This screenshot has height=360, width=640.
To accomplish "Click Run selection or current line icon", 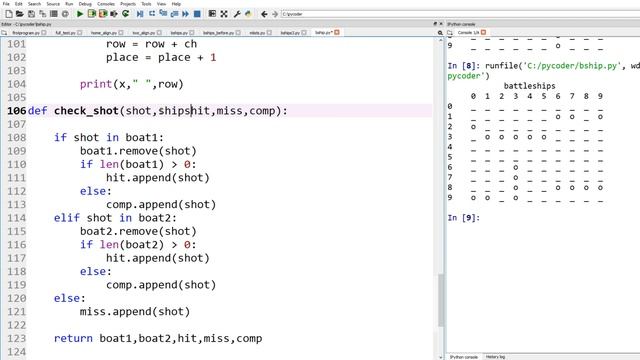I will pyautogui.click(x=114, y=14).
